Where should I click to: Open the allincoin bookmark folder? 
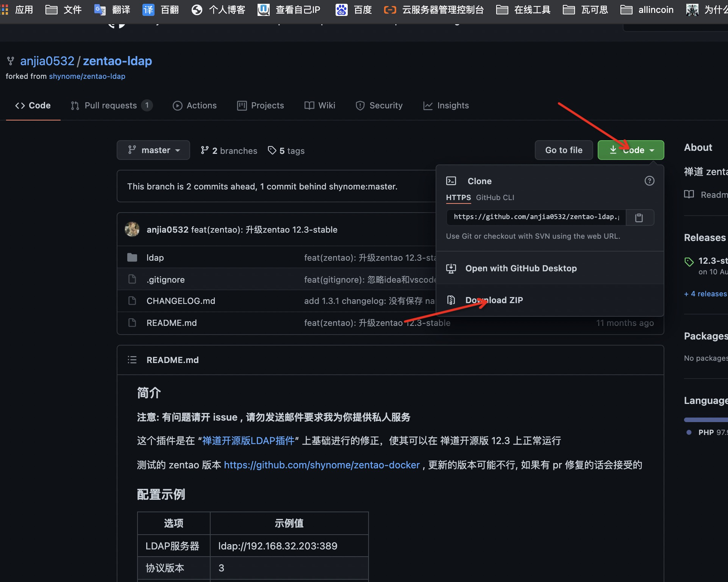click(647, 9)
